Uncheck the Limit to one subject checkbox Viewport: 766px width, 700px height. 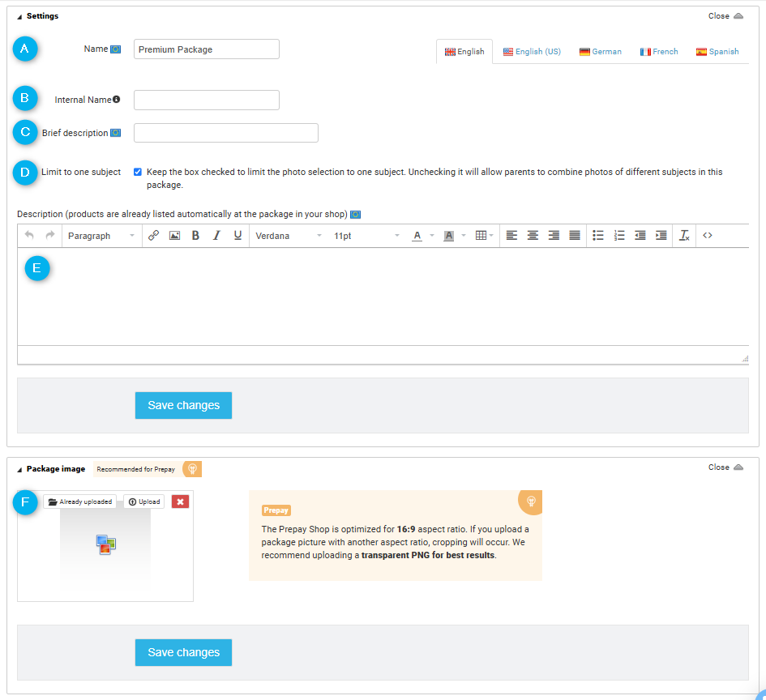(138, 172)
